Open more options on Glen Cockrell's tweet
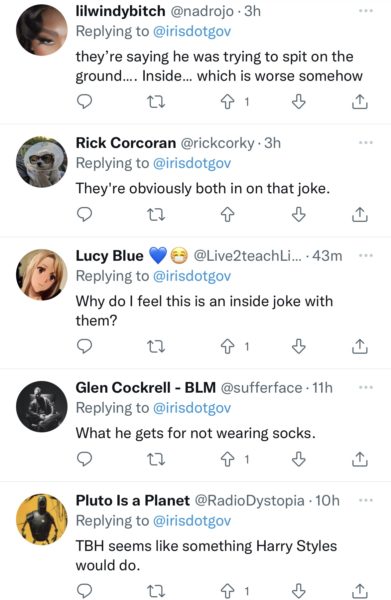The image size is (391, 600). (x=366, y=388)
